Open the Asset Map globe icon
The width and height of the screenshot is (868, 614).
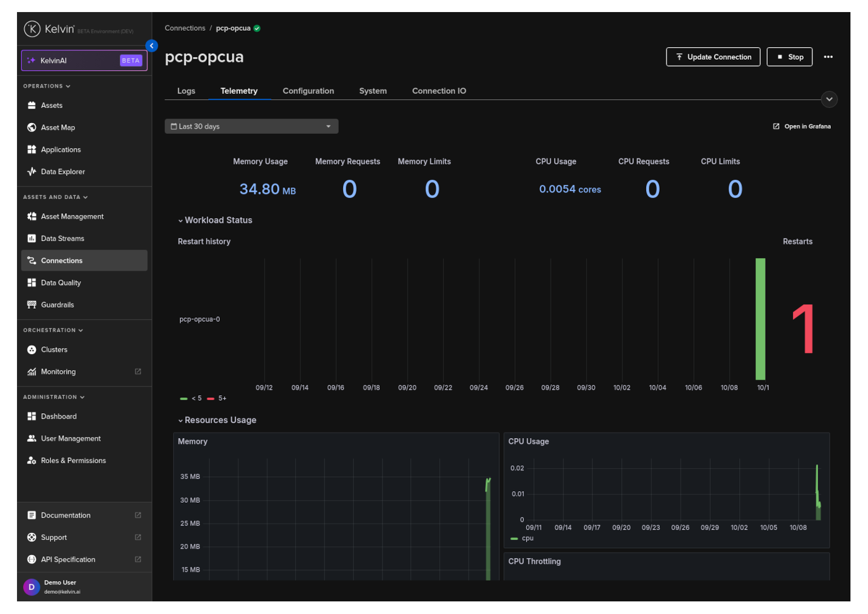(32, 127)
